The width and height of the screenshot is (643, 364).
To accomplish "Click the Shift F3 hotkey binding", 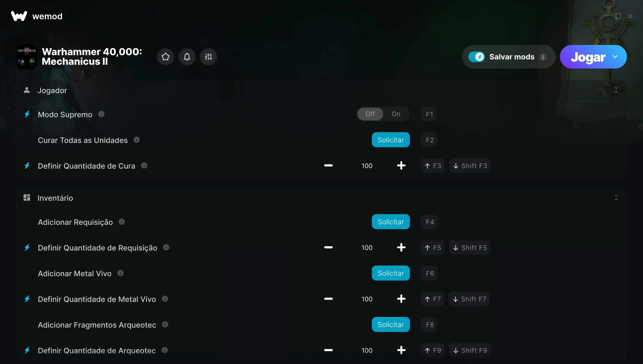I will pos(470,165).
